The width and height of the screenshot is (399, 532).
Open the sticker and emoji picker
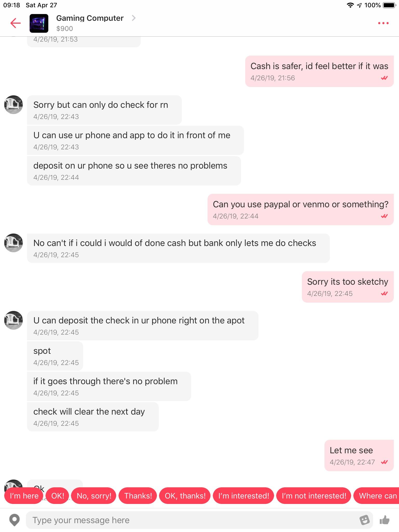365,520
